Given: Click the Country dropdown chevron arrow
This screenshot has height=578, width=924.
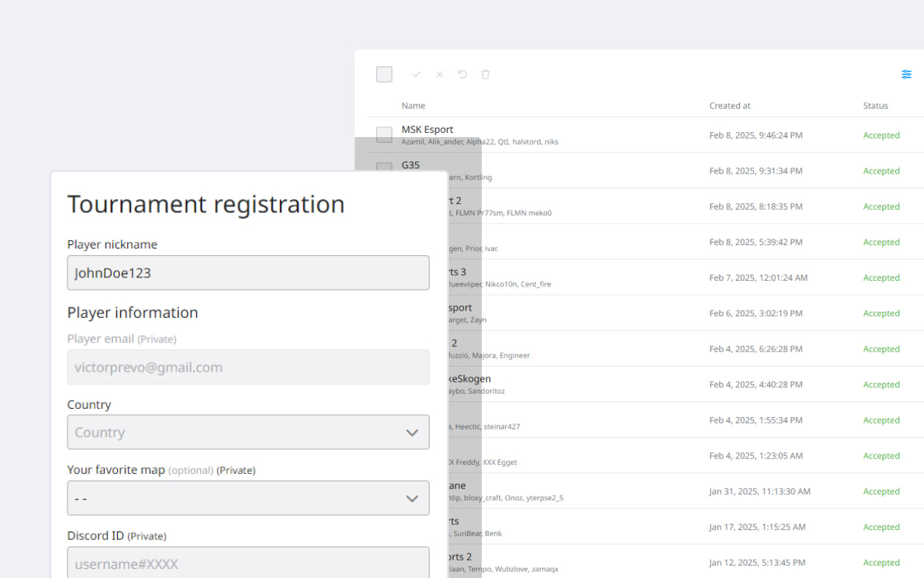Looking at the screenshot, I should click(x=412, y=433).
